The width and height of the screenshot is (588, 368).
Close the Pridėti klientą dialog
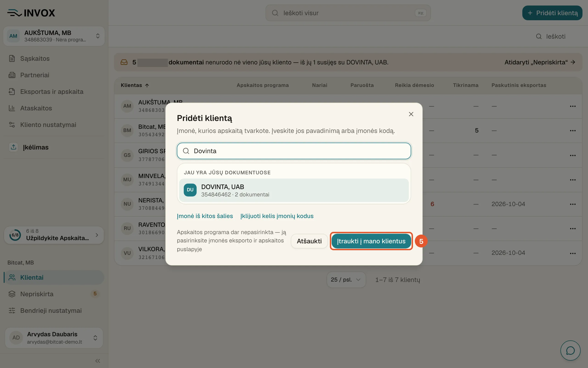(411, 114)
